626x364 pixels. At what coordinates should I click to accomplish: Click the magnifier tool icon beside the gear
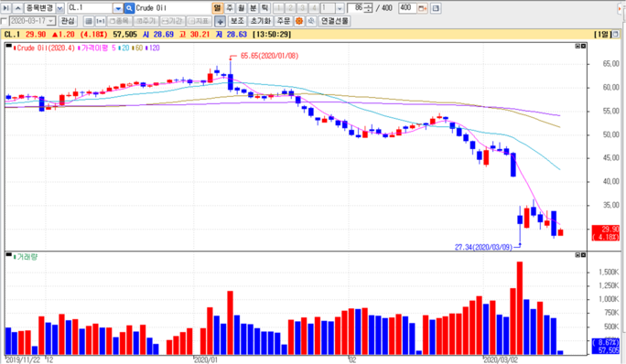point(311,21)
